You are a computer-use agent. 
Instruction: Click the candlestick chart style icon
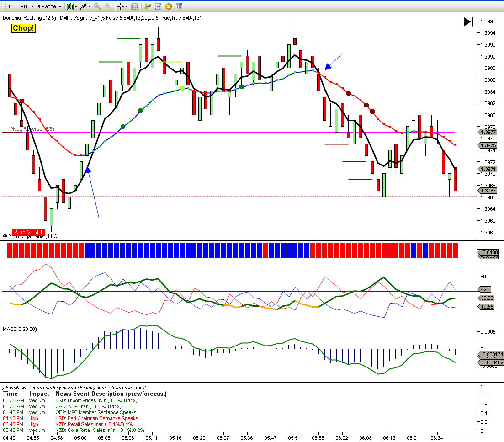point(70,6)
